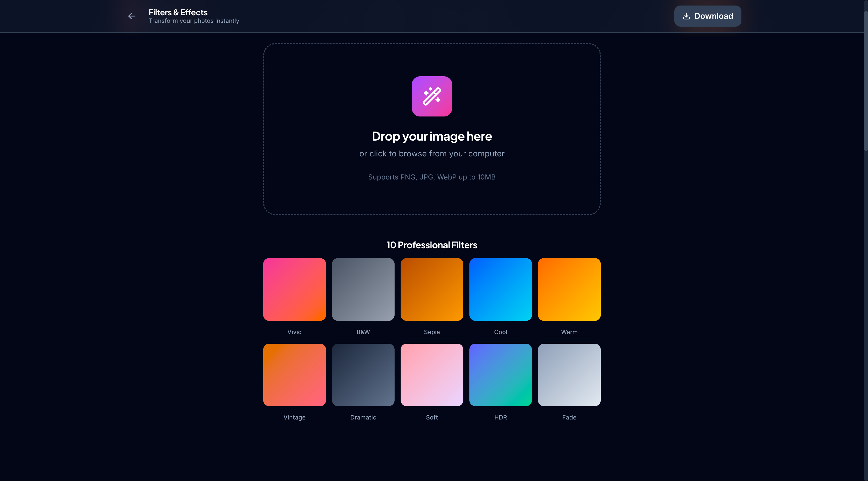Choose the Soft pink filter

(x=432, y=375)
